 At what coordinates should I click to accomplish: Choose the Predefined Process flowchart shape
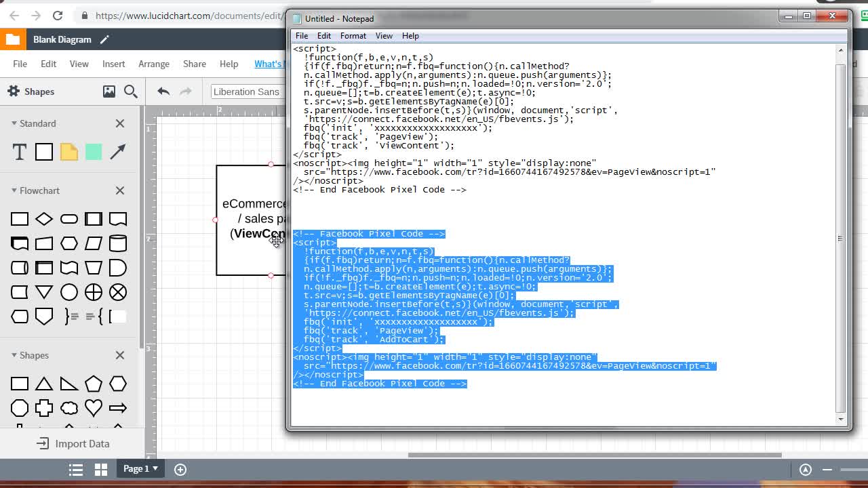[94, 219]
